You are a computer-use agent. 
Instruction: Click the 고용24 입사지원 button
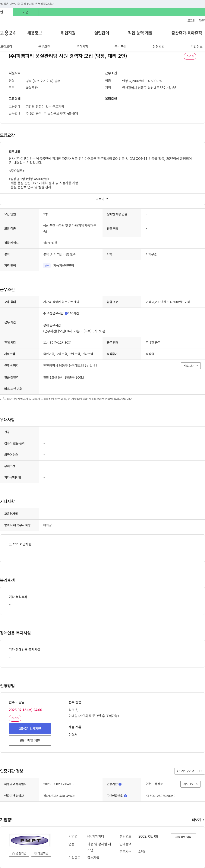pyautogui.click(x=30, y=728)
